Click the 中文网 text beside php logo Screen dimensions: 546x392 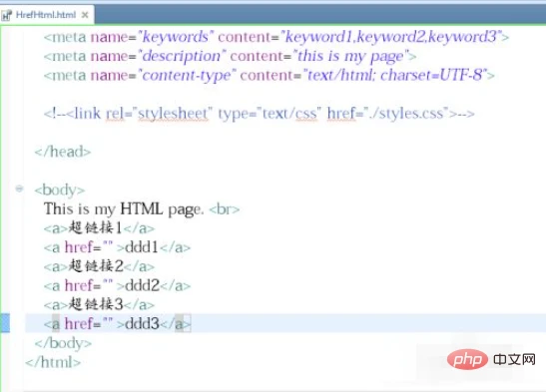514,360
